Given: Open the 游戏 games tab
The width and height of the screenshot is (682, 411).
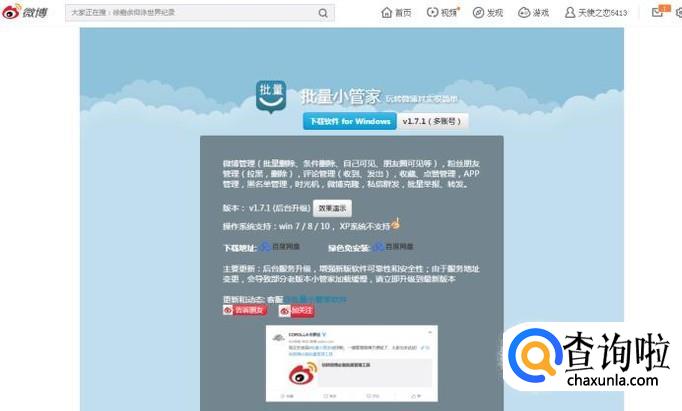Looking at the screenshot, I should click(x=534, y=13).
